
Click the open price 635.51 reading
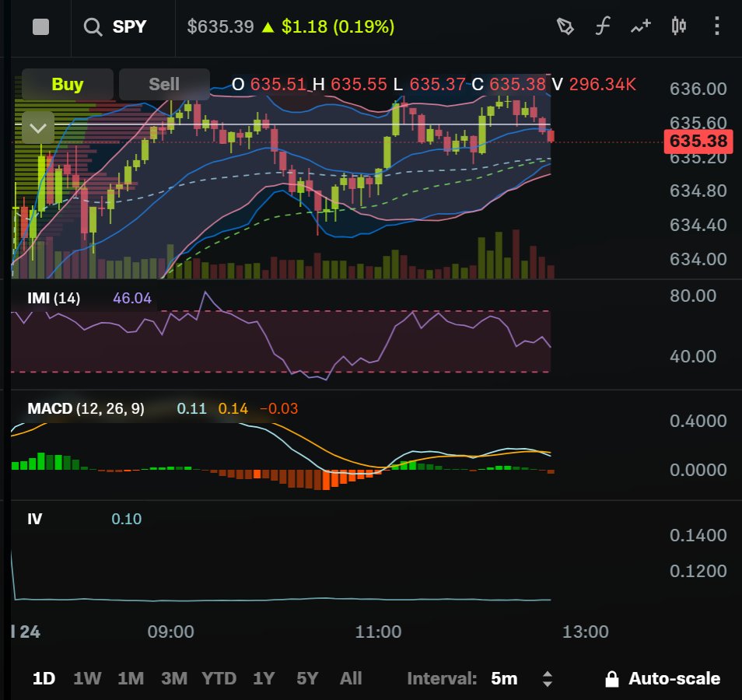(x=278, y=84)
